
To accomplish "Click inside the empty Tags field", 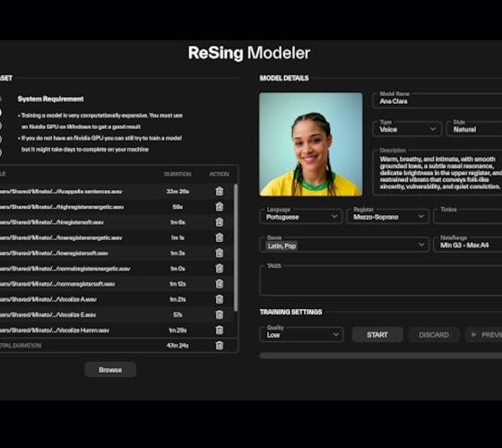I will pyautogui.click(x=381, y=280).
